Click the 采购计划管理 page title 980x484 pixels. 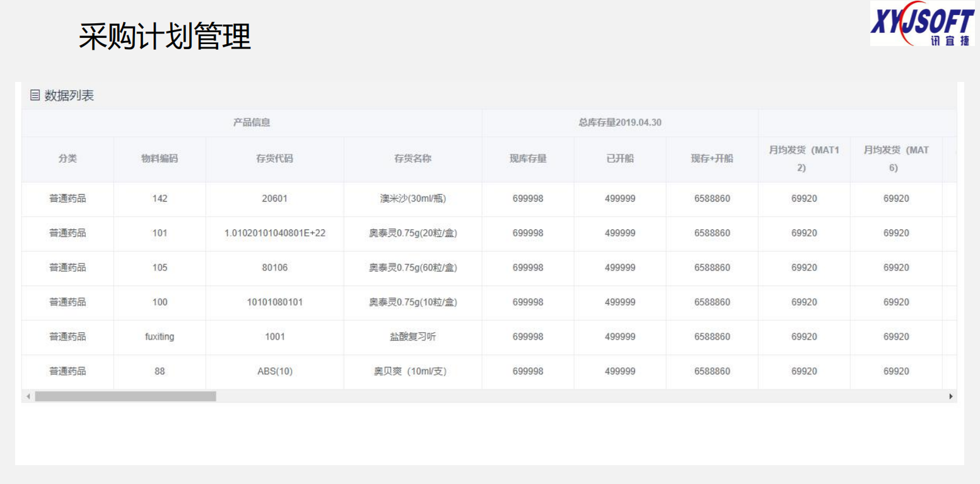pyautogui.click(x=165, y=35)
